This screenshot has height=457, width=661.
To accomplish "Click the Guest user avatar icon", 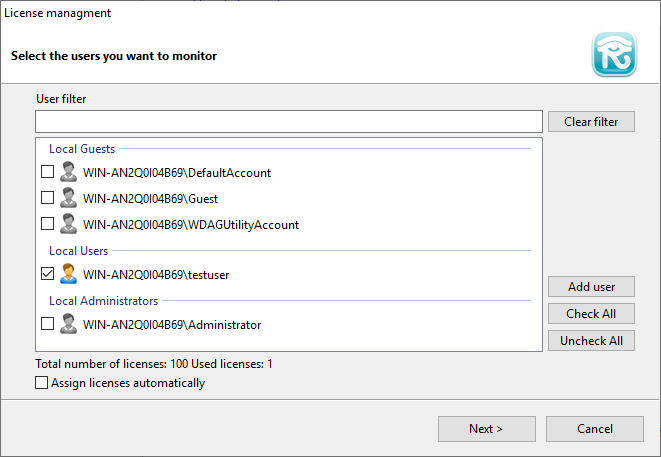I will 68,198.
